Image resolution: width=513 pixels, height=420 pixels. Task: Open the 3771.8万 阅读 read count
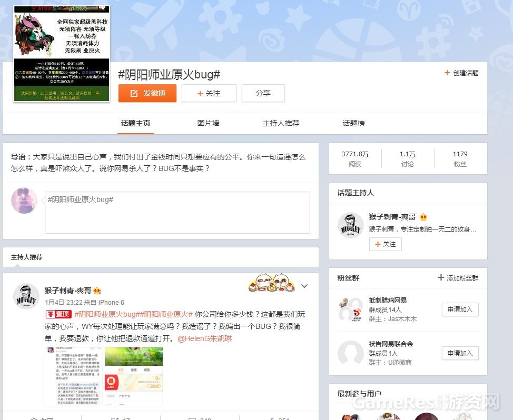tap(355, 159)
